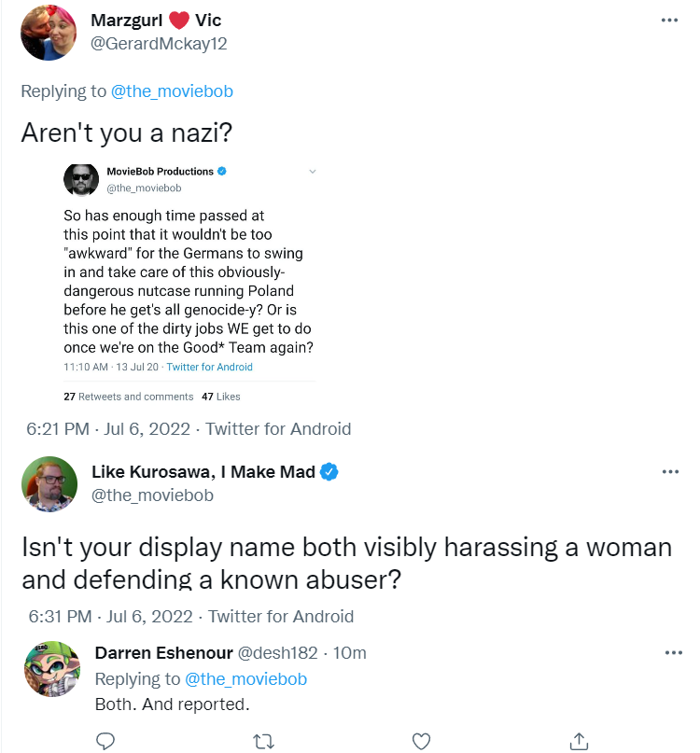Screen dimensions: 700x753
Task: Click @the_moviebob link in Darren's reply
Action: pos(245,678)
